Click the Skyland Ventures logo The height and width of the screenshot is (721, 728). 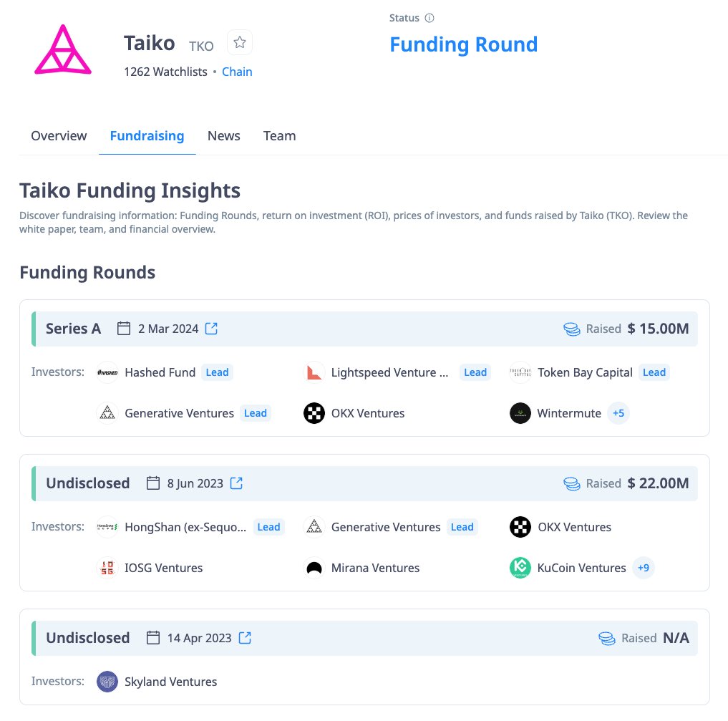(x=107, y=682)
